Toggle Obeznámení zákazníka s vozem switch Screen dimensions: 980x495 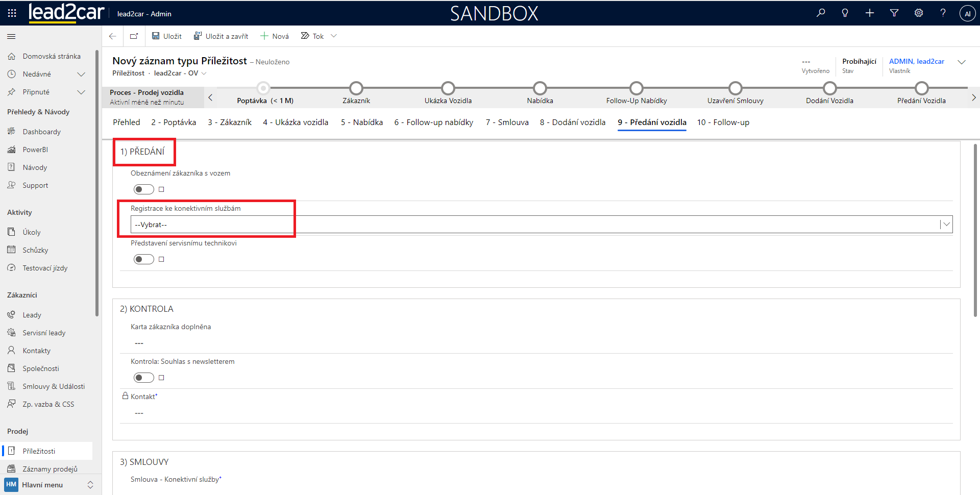click(x=143, y=189)
